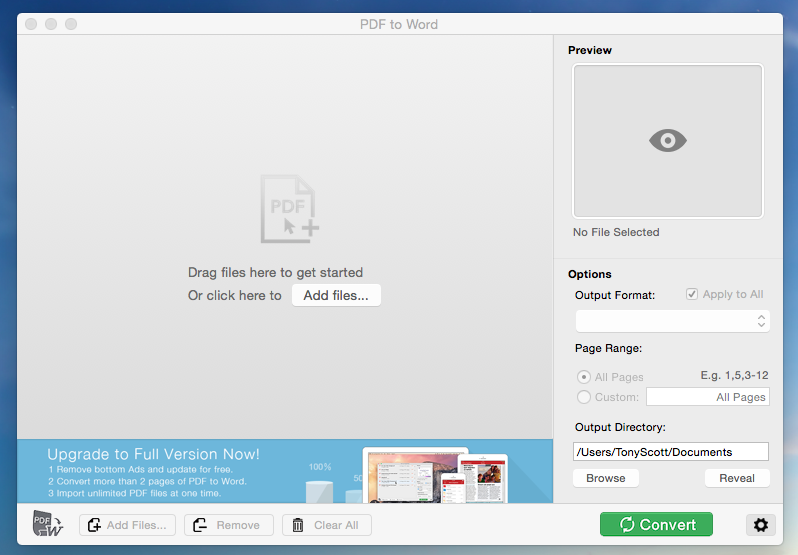This screenshot has width=798, height=555.
Task: Click the output directory path field
Action: pos(671,452)
